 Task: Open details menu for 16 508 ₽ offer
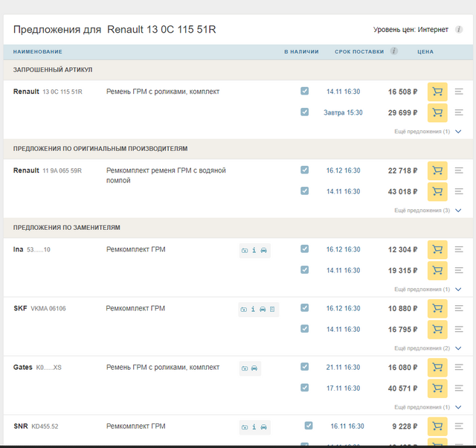[459, 92]
